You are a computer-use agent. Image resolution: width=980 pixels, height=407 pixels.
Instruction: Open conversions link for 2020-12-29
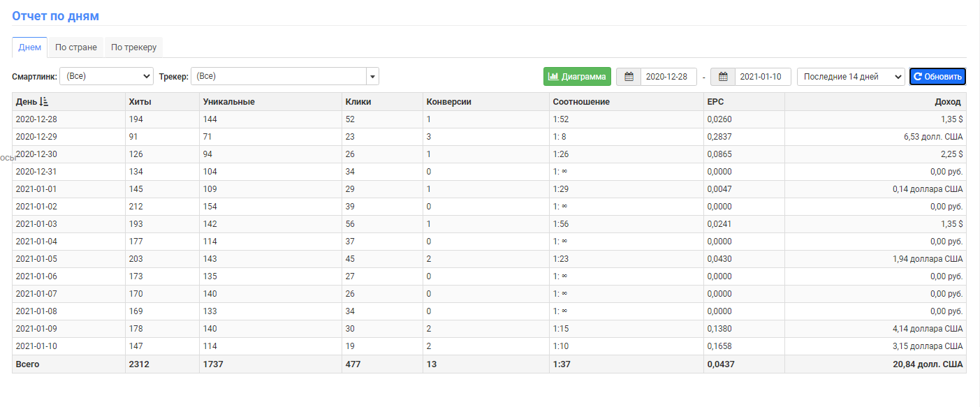coord(429,137)
